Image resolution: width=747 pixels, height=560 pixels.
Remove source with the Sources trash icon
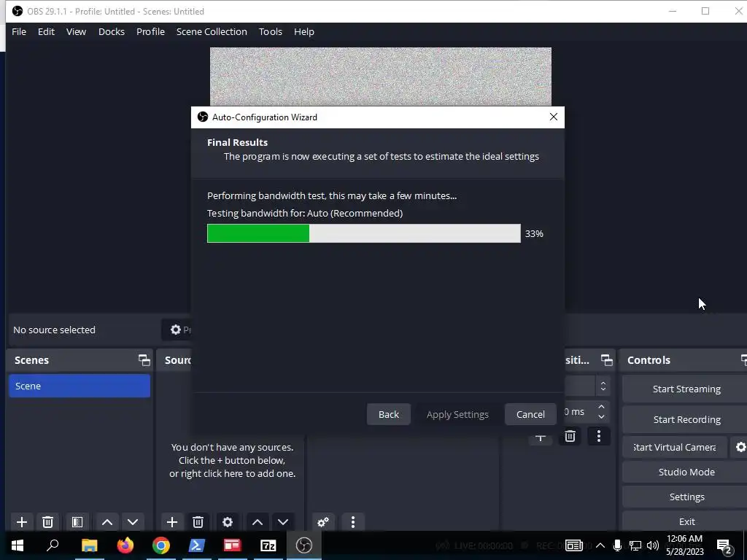point(198,522)
